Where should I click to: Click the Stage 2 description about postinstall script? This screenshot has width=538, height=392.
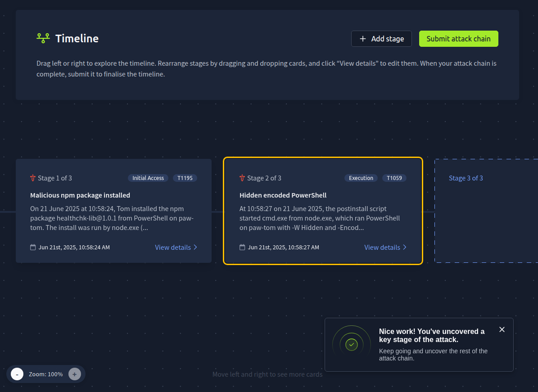(320, 218)
